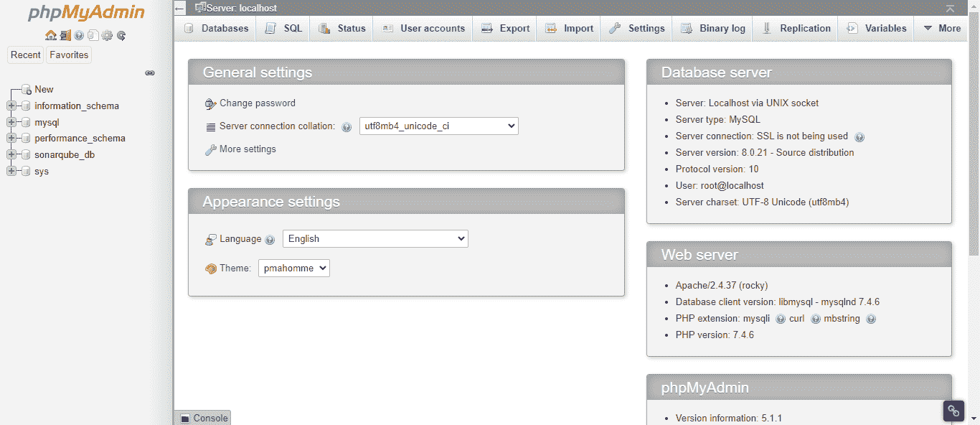Click the Favorites button
This screenshot has width=980, height=425.
coord(69,55)
